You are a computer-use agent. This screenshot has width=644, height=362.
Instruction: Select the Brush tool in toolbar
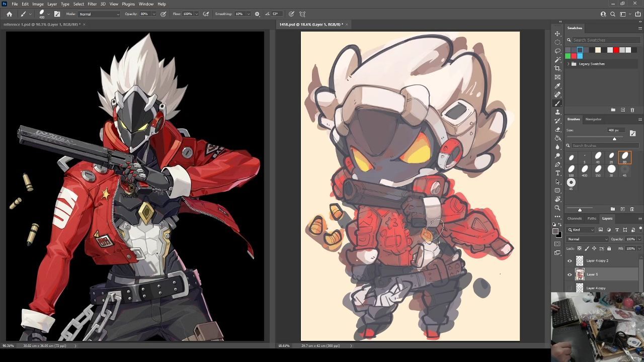(557, 103)
